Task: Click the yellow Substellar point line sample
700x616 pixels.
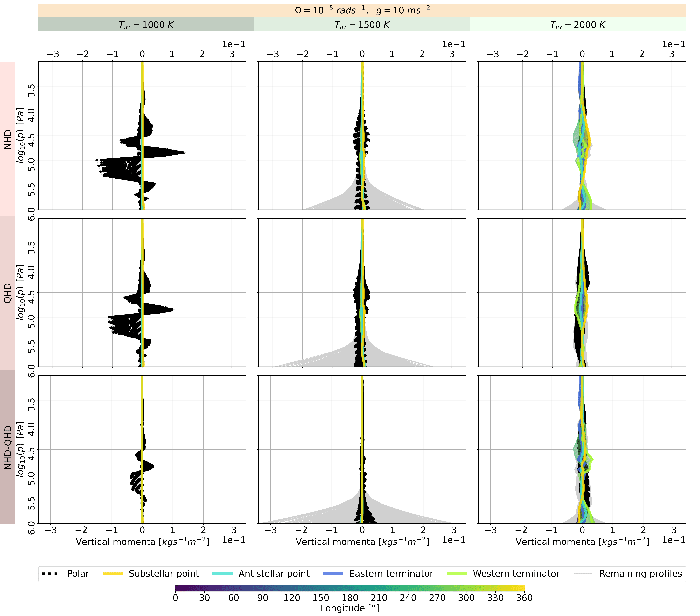Action: [x=113, y=574]
